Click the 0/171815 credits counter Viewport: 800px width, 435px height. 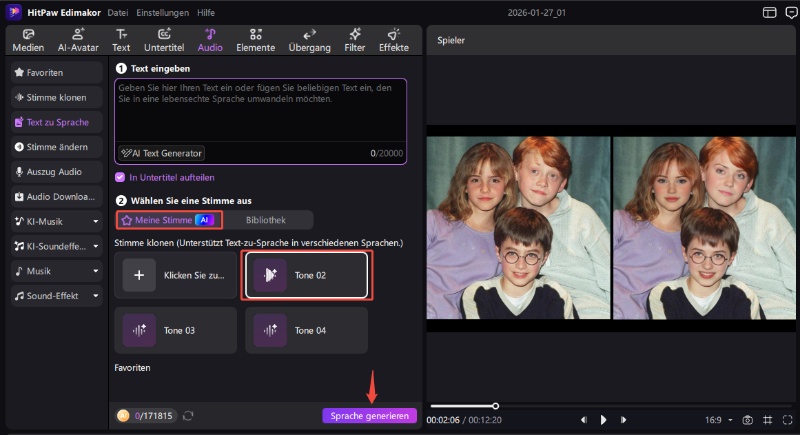[154, 416]
